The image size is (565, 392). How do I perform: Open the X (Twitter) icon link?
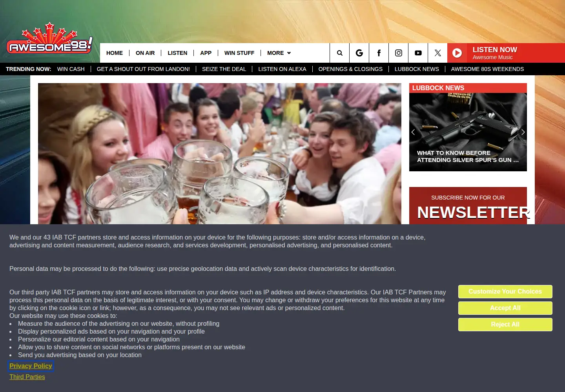coord(438,53)
